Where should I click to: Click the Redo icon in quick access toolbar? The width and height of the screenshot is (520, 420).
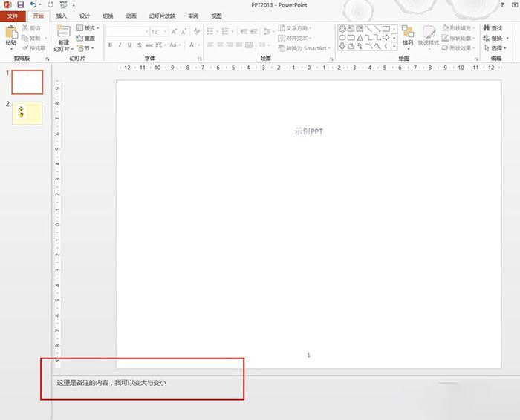pos(51,4)
